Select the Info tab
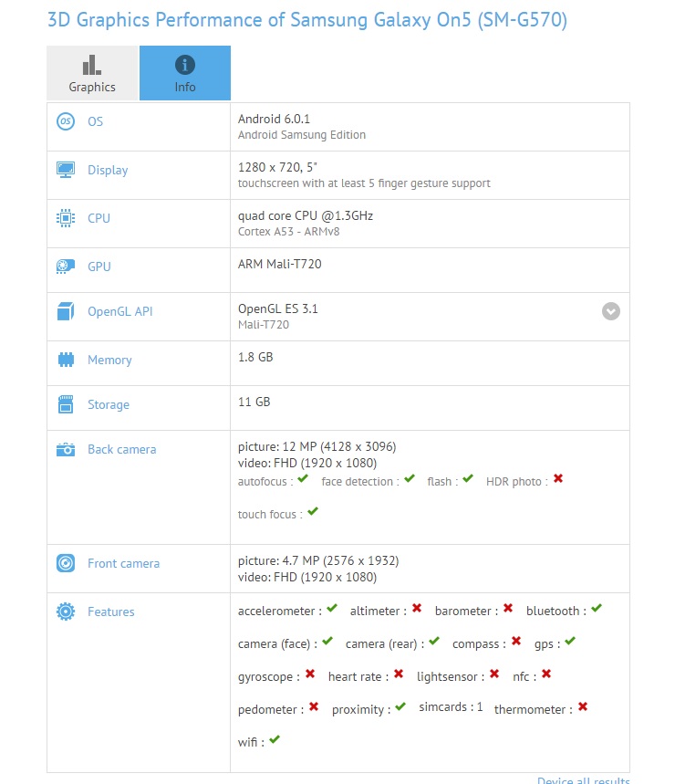The image size is (675, 784). pyautogui.click(x=185, y=73)
